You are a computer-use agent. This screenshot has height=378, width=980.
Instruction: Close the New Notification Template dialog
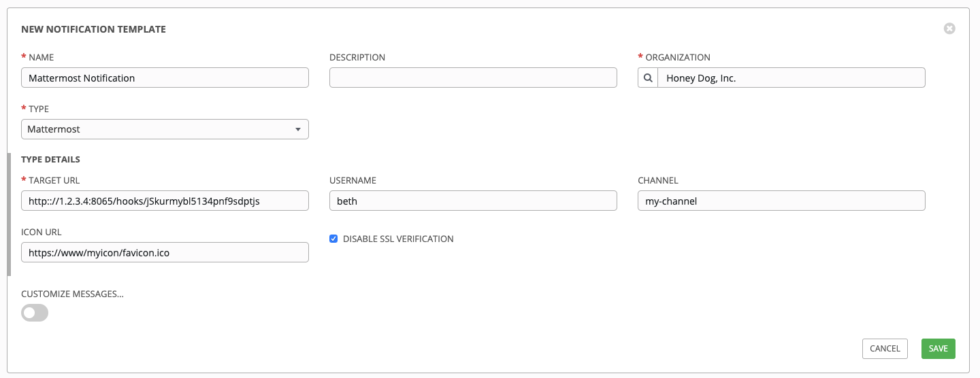[x=949, y=29]
